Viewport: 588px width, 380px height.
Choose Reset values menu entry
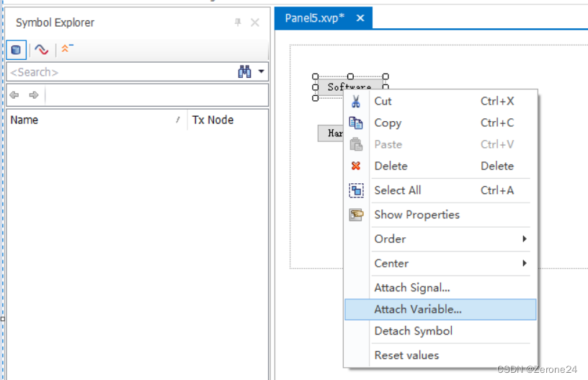pos(440,355)
